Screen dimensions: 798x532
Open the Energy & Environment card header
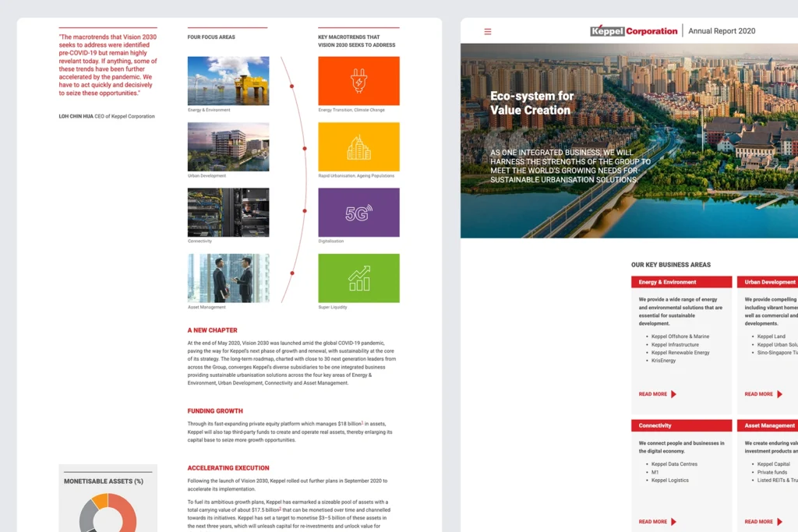point(681,282)
